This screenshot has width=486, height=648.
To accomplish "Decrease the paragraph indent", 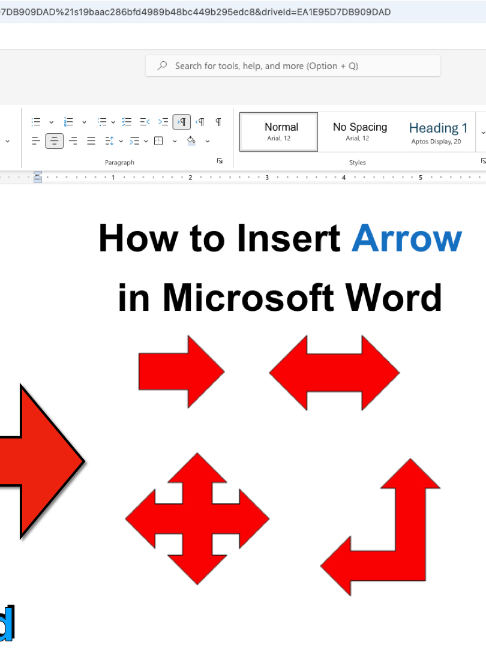I will (144, 122).
